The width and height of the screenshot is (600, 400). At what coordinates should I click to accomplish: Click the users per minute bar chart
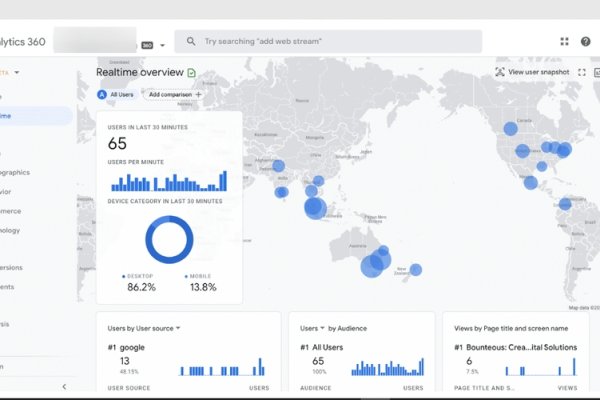[169, 182]
